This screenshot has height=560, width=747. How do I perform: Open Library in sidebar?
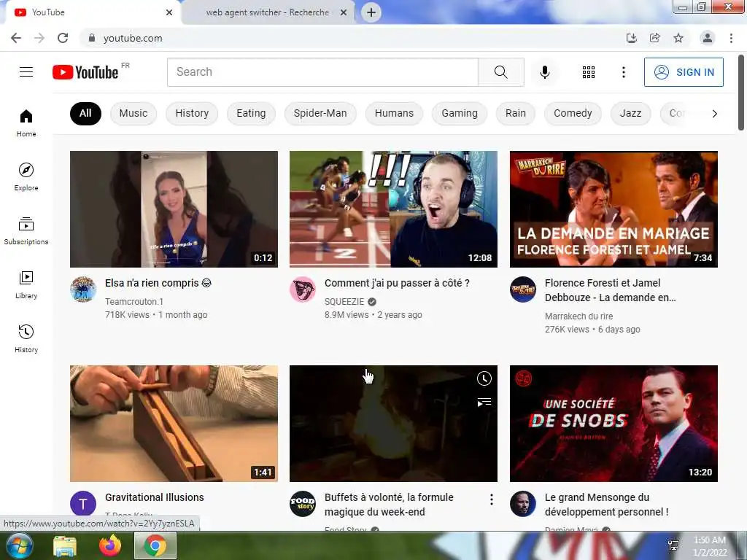[x=26, y=285]
